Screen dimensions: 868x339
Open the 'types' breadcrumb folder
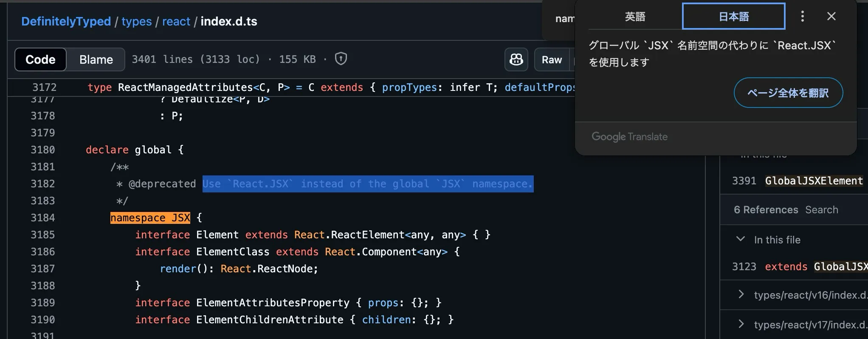(x=136, y=21)
